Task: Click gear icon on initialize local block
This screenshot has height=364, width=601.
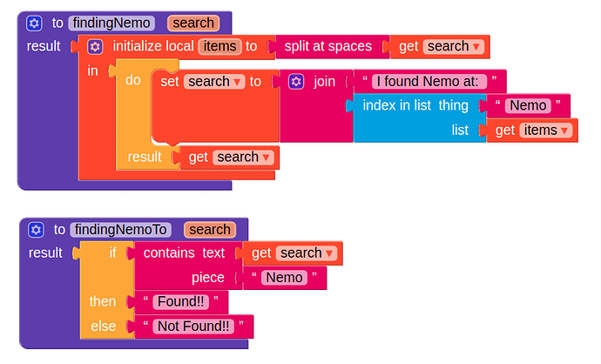Action: click(x=96, y=46)
